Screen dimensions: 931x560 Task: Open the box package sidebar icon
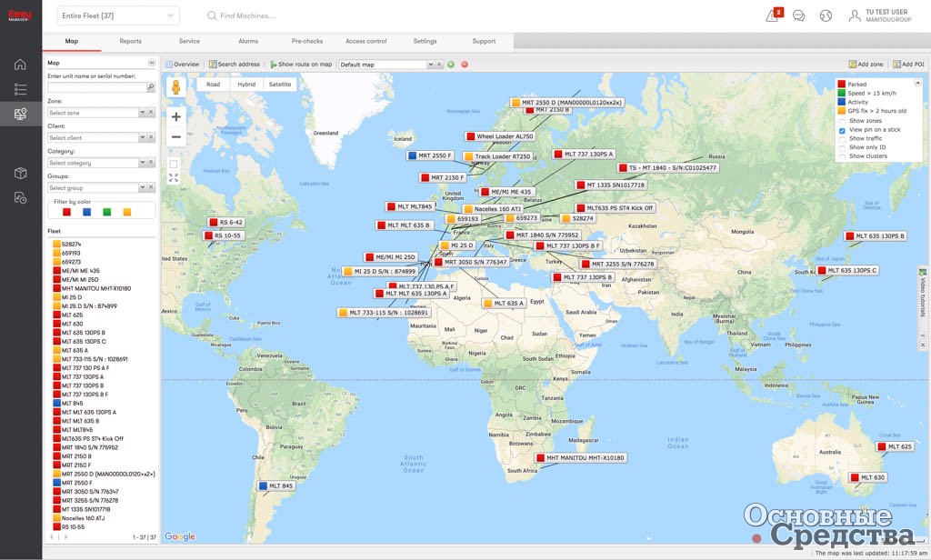click(x=20, y=173)
